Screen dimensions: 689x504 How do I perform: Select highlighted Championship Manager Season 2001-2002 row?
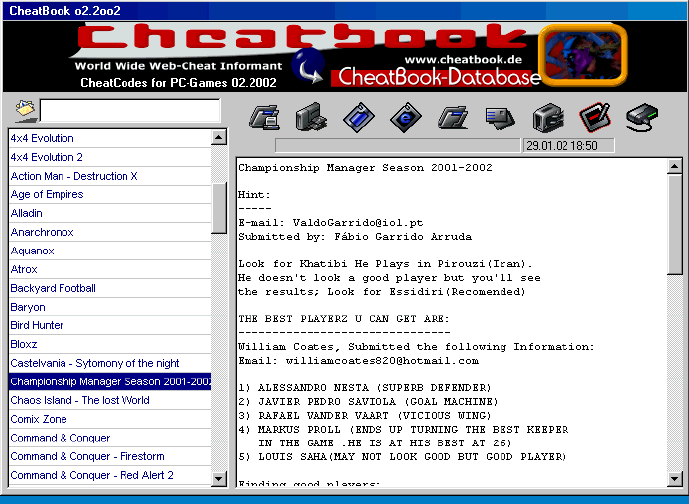(110, 381)
